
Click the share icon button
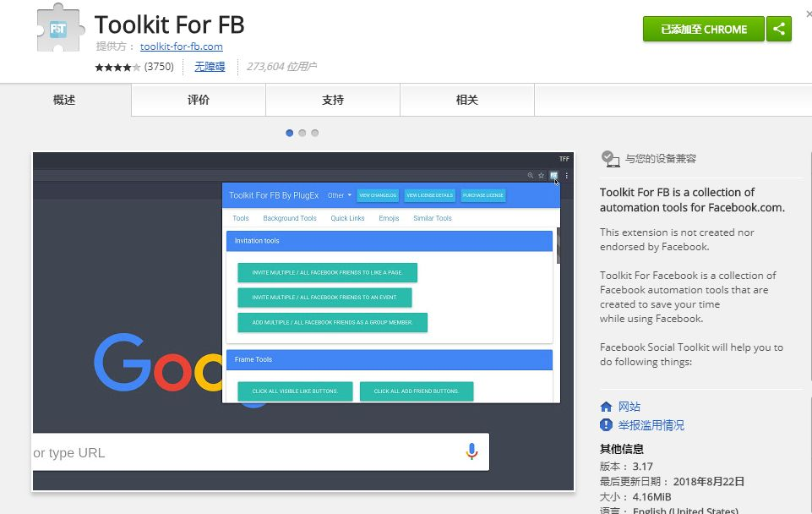tap(779, 29)
